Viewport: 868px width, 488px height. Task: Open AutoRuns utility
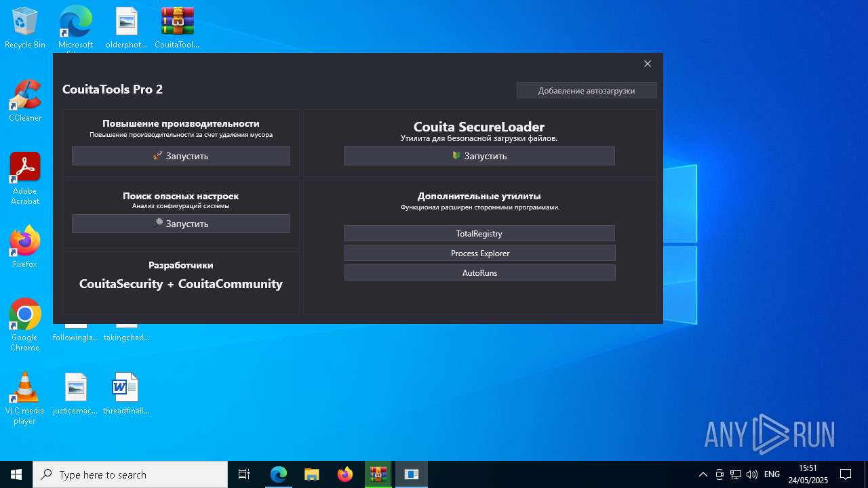tap(479, 272)
